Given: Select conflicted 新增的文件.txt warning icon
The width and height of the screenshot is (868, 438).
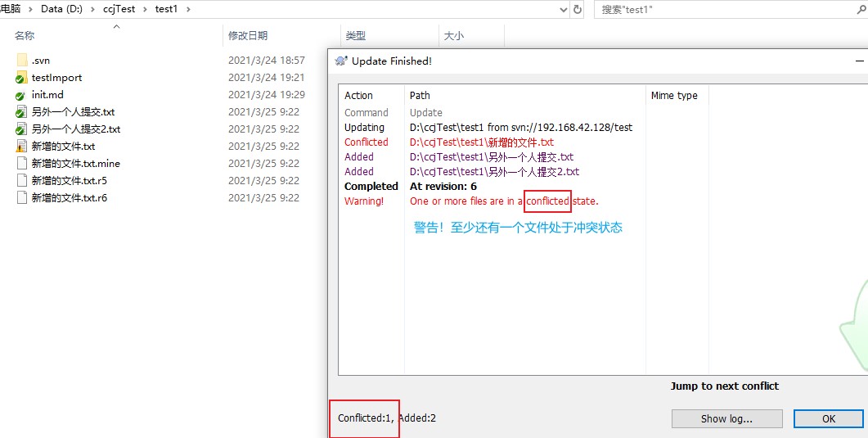Looking at the screenshot, I should 21,147.
